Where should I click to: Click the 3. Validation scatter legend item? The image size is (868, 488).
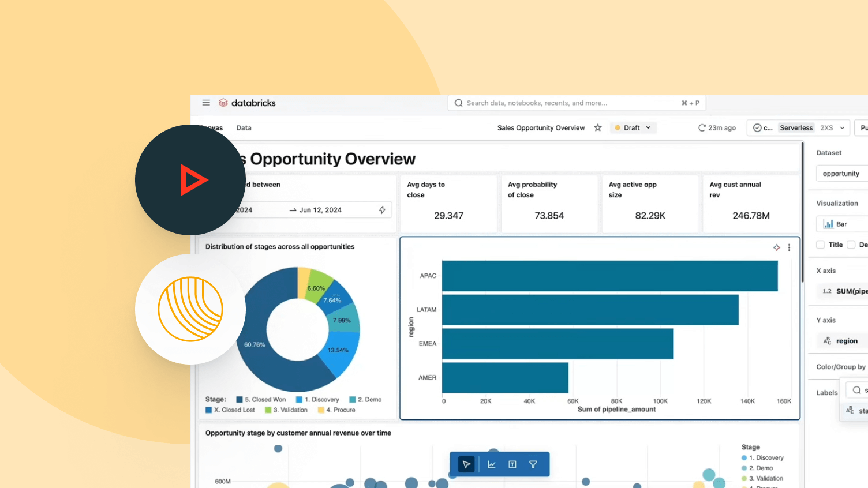(x=762, y=479)
